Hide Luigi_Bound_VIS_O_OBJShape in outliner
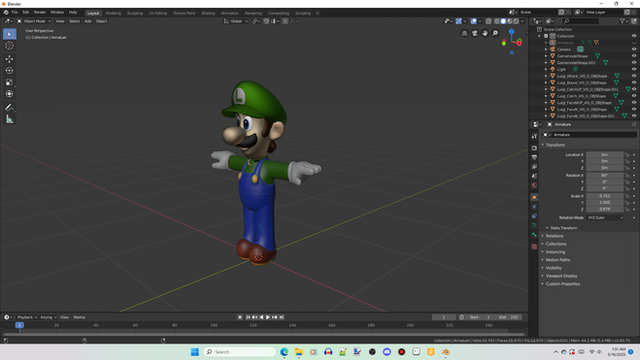640x360 pixels. coord(634,82)
